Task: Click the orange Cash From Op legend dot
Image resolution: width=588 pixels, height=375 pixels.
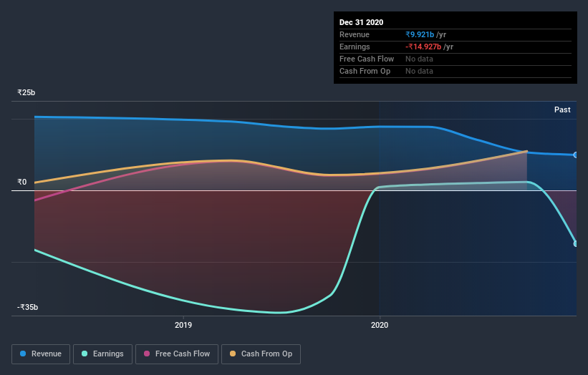Action: pyautogui.click(x=233, y=354)
